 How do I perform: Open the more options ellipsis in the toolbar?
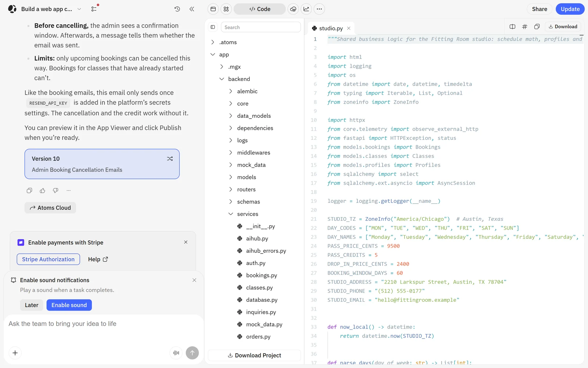[x=319, y=9]
